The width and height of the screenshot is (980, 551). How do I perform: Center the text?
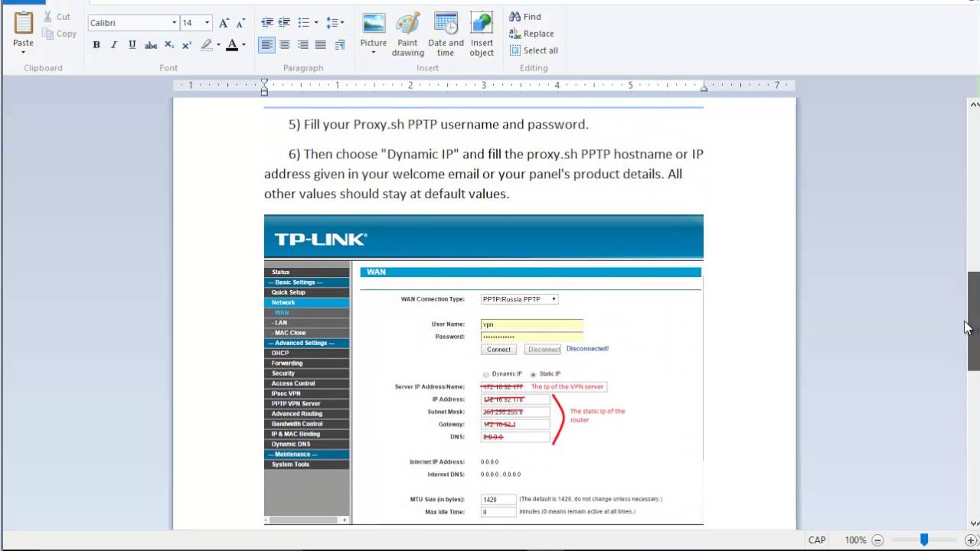[x=285, y=45]
